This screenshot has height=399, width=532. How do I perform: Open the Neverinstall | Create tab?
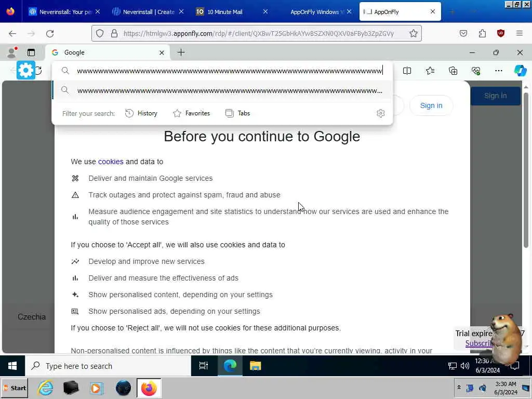(148, 12)
